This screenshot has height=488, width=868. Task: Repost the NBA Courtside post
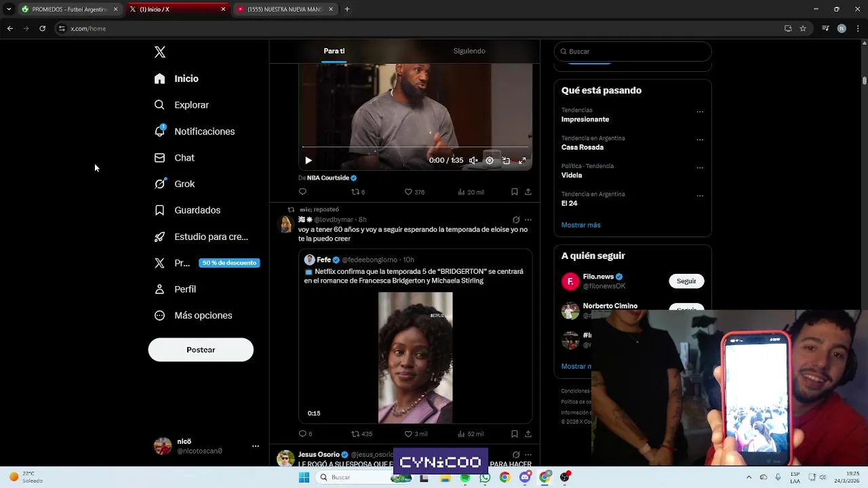[x=357, y=192]
